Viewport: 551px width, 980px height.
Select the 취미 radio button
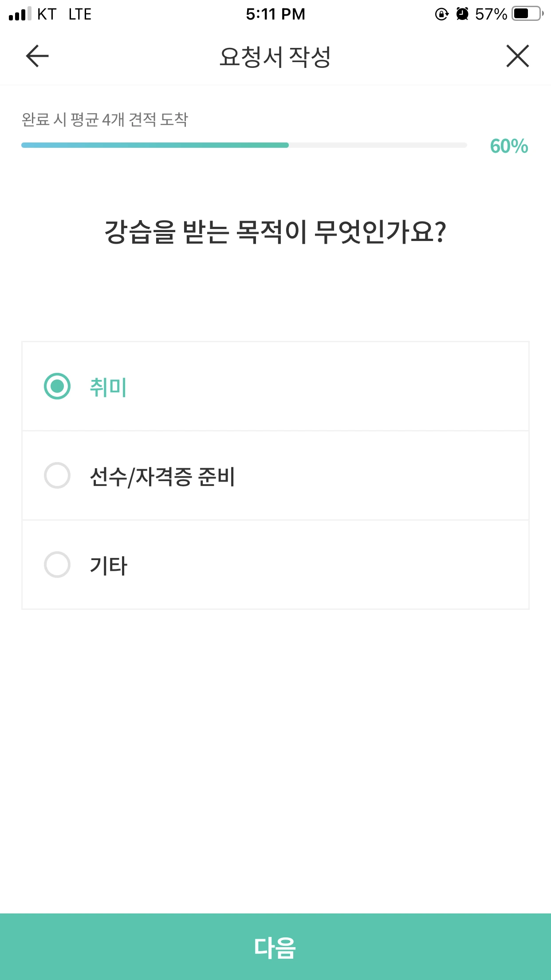pyautogui.click(x=57, y=386)
